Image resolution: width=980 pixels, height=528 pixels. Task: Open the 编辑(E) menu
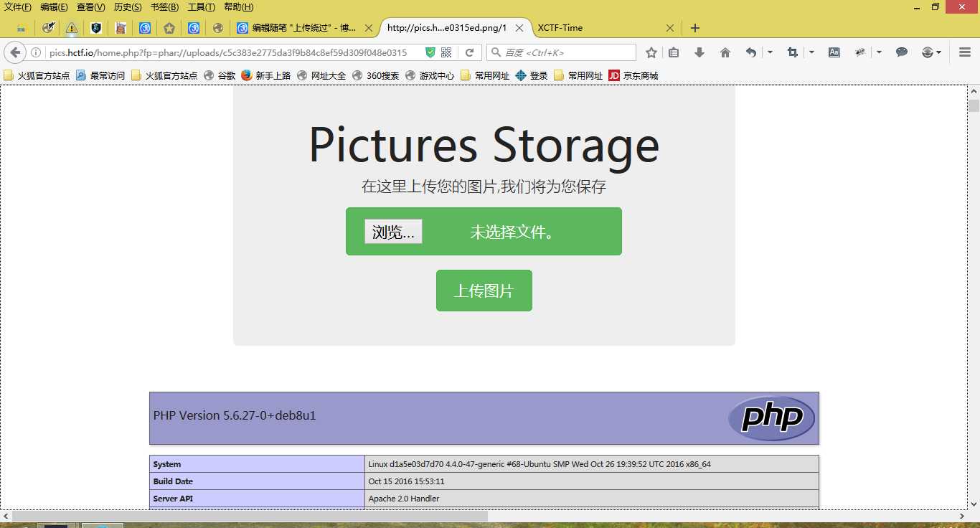pyautogui.click(x=54, y=7)
